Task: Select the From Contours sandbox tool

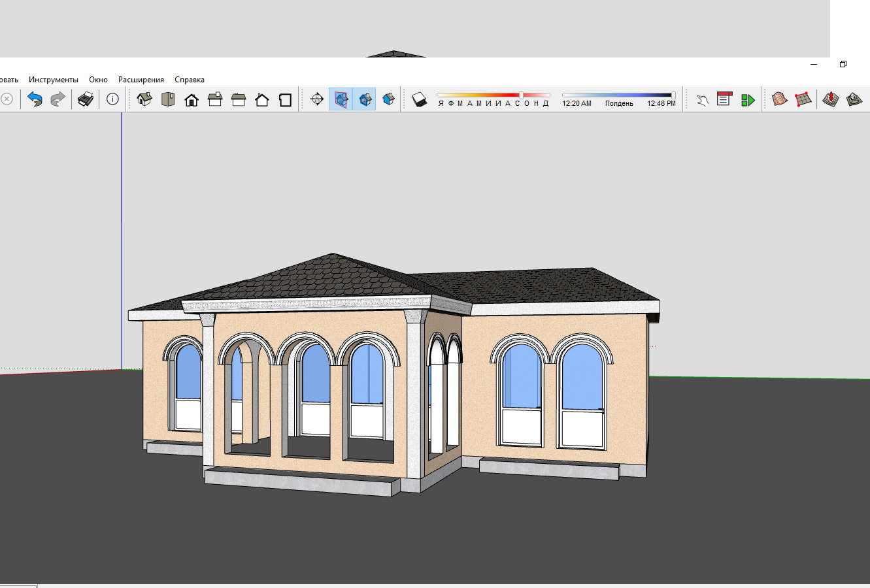Action: 780,99
